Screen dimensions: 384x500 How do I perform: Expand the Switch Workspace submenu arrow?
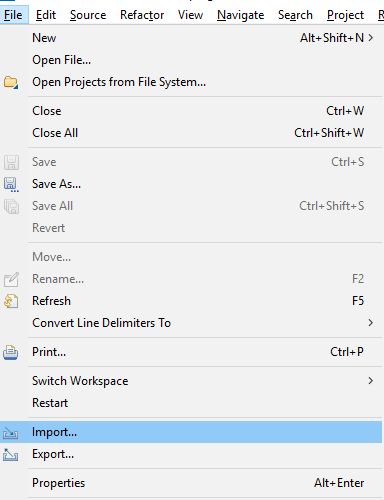pos(371,381)
